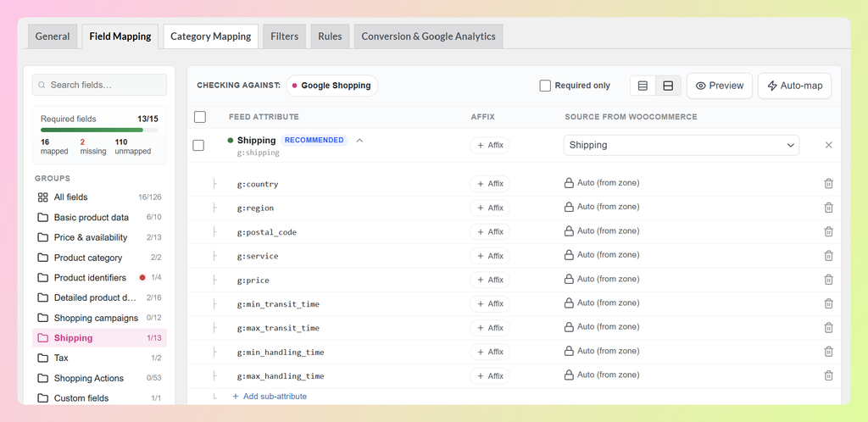Show All fields group
The image size is (868, 422).
[99, 197]
